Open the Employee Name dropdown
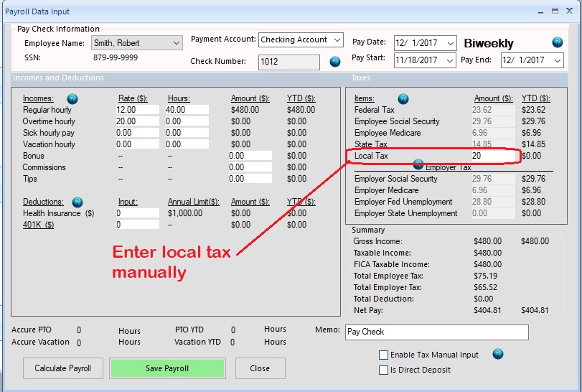The image size is (582, 392). pos(177,44)
